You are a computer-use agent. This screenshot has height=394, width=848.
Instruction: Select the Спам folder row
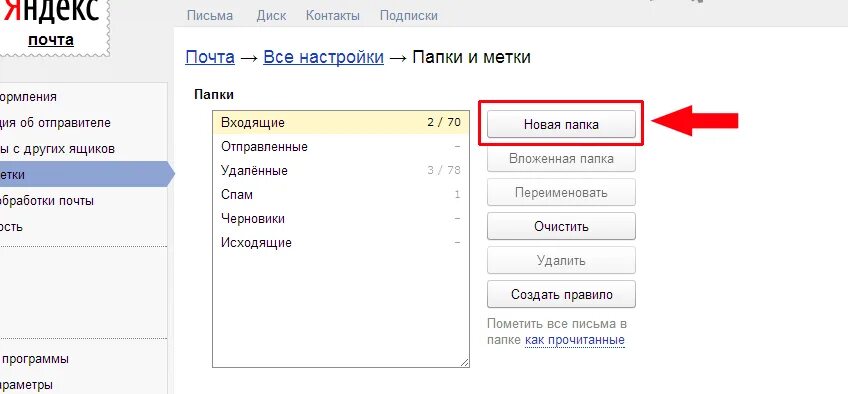click(341, 195)
